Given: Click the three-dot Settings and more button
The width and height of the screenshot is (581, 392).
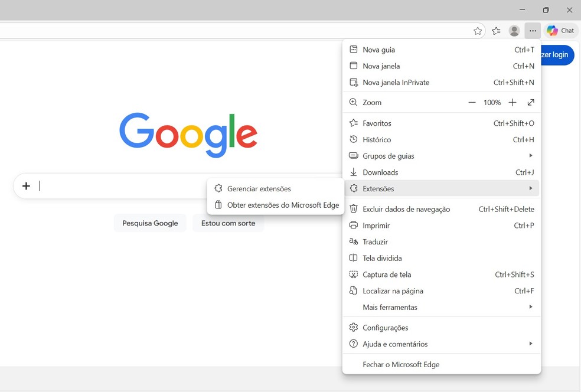Looking at the screenshot, I should [533, 31].
